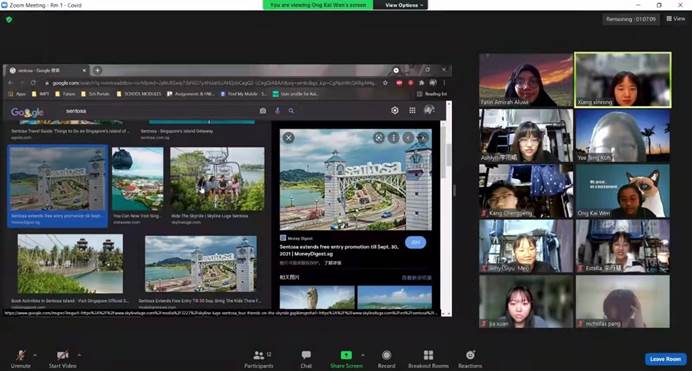Open the Google apps grid icon
Viewport: 692px width, 371px height.
412,110
